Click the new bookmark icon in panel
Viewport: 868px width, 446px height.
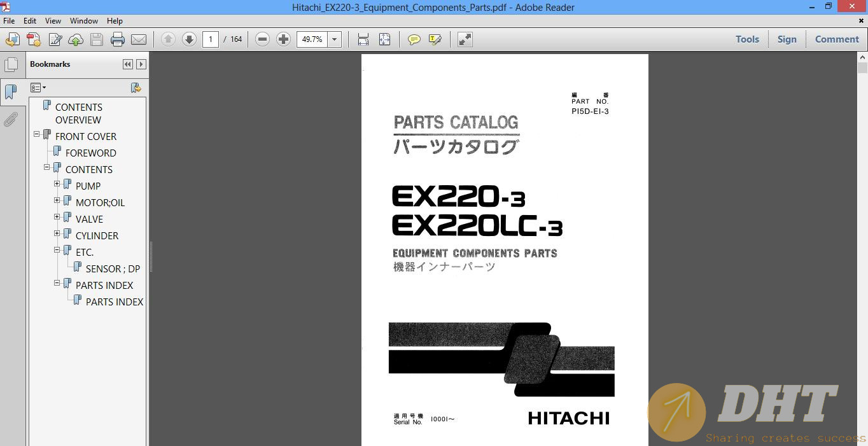(x=136, y=88)
